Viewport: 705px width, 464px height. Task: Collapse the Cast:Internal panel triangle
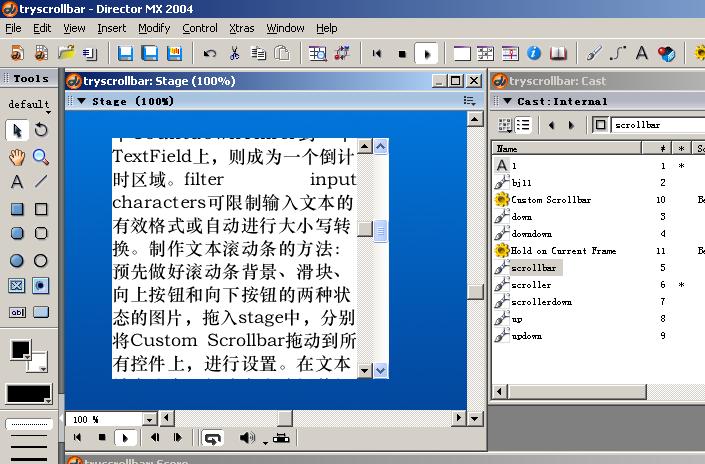pyautogui.click(x=507, y=101)
